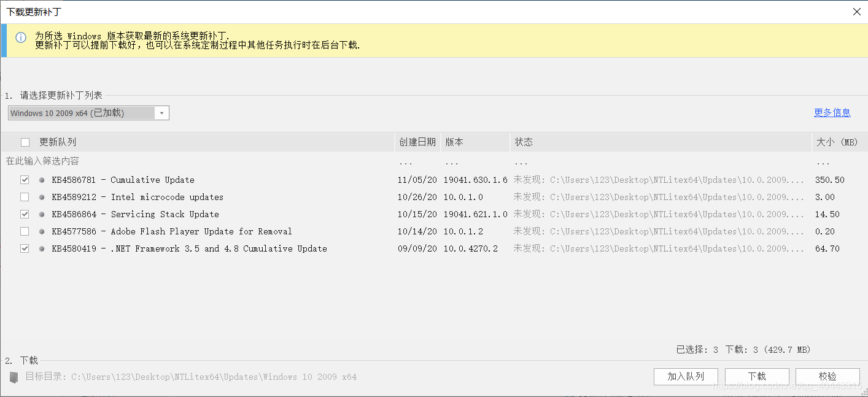Click the 下载 button

(x=757, y=376)
